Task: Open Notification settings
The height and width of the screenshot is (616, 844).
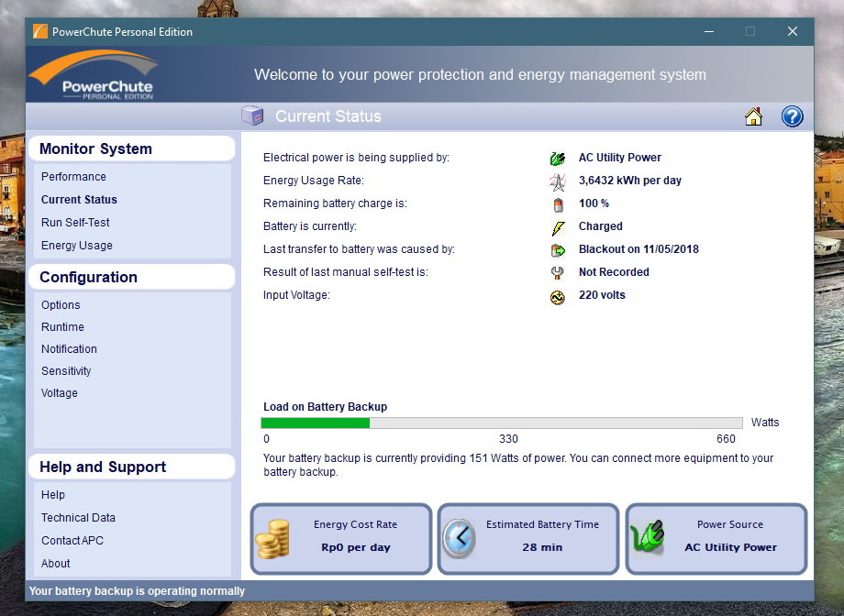Action: coord(69,349)
